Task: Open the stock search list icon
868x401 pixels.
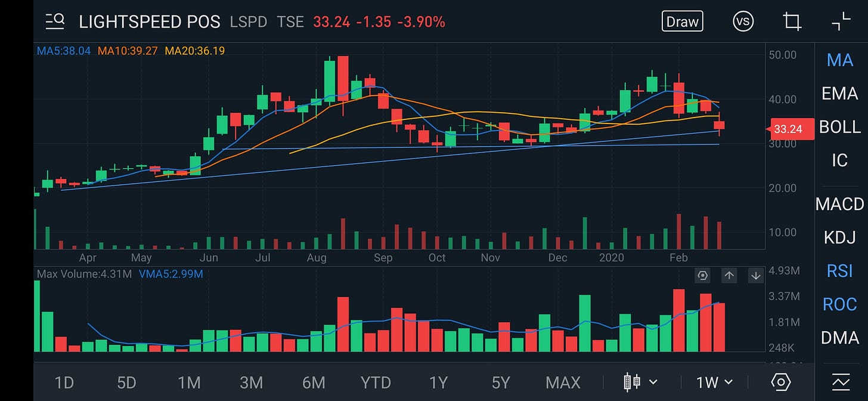Action: [55, 22]
